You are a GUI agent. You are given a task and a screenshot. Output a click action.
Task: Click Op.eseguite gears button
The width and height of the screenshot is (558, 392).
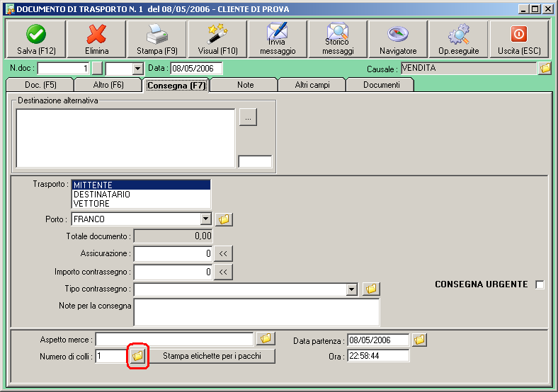[x=458, y=39]
